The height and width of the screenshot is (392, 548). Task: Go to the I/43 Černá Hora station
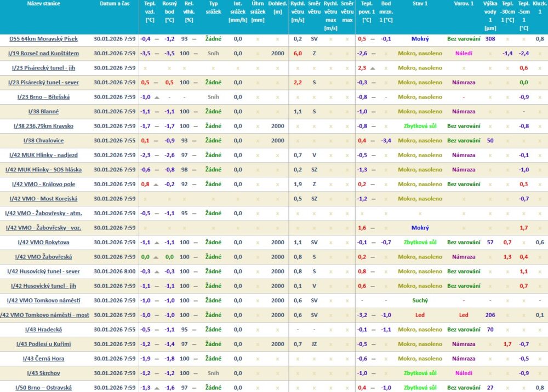tap(44, 359)
